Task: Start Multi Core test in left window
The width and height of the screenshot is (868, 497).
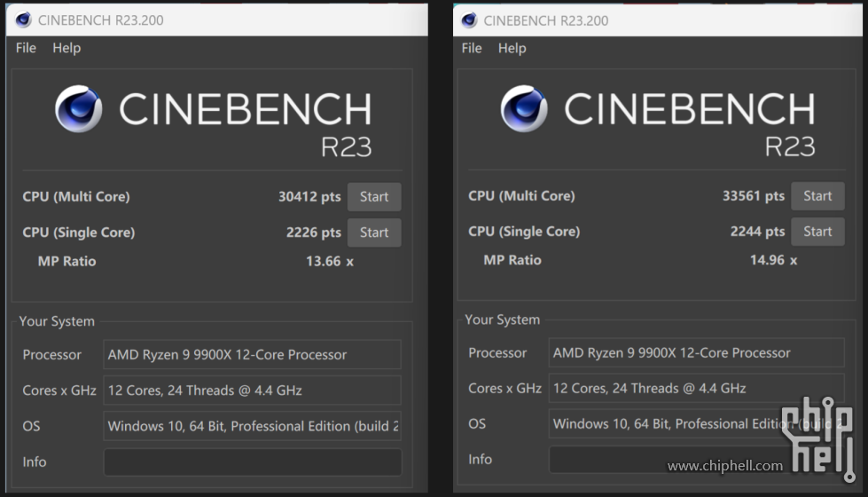Action: coord(374,197)
